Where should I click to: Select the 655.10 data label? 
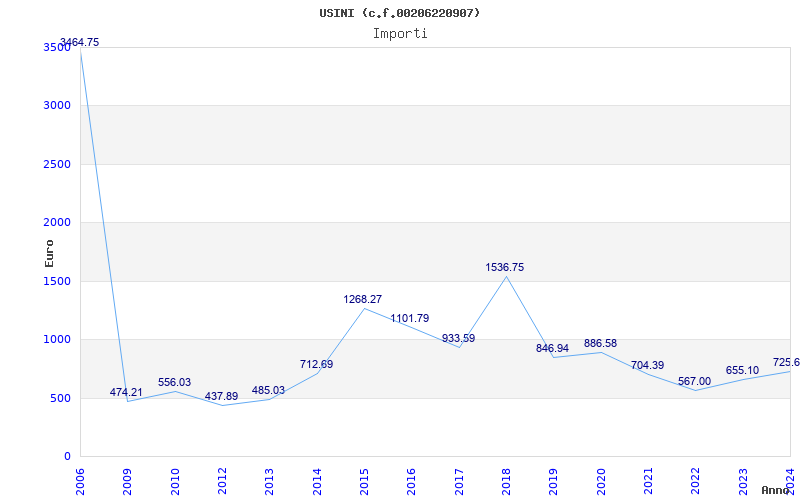(742, 370)
